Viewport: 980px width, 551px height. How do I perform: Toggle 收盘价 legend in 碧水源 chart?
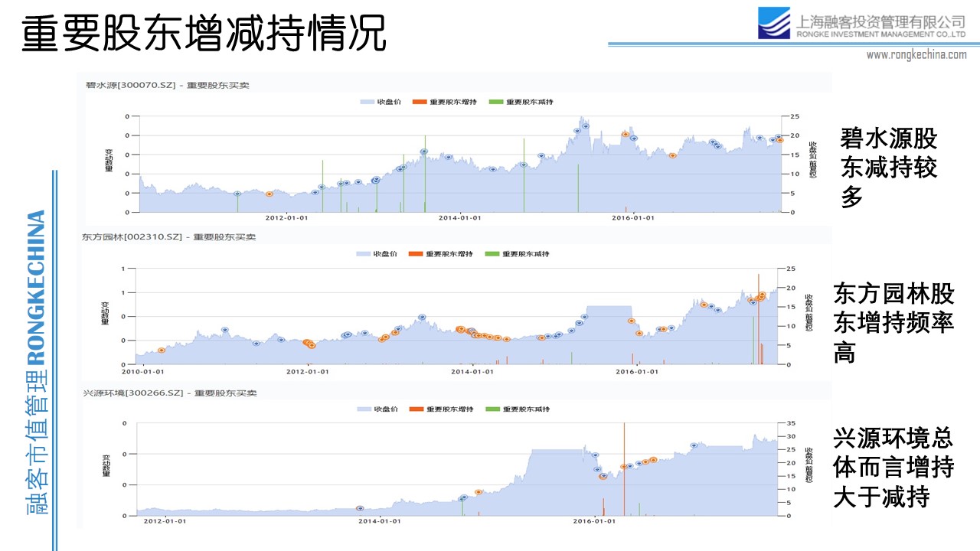pyautogui.click(x=380, y=102)
